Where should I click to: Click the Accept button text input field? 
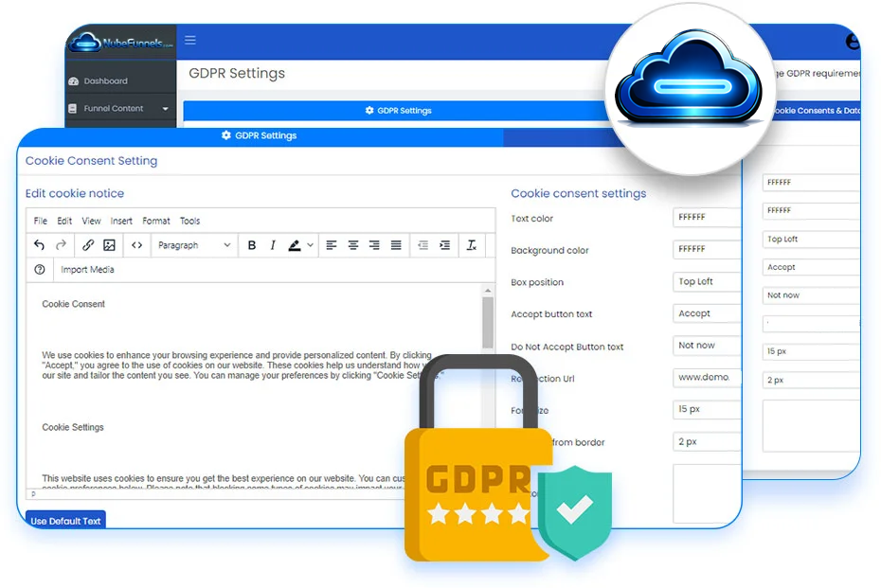pos(706,313)
